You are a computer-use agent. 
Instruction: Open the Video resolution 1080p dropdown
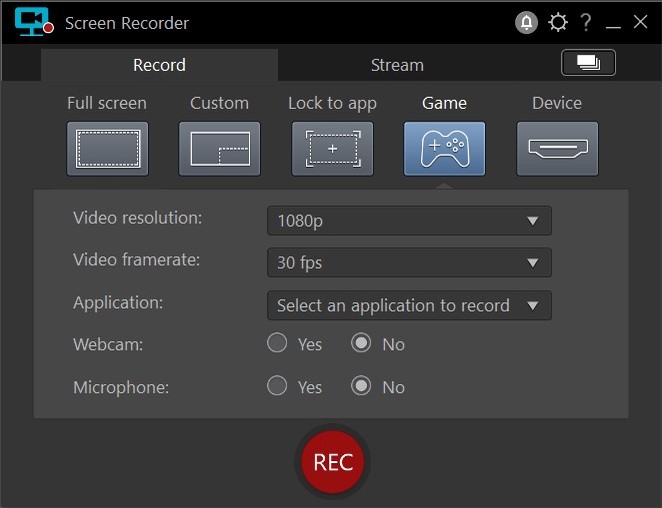point(409,221)
